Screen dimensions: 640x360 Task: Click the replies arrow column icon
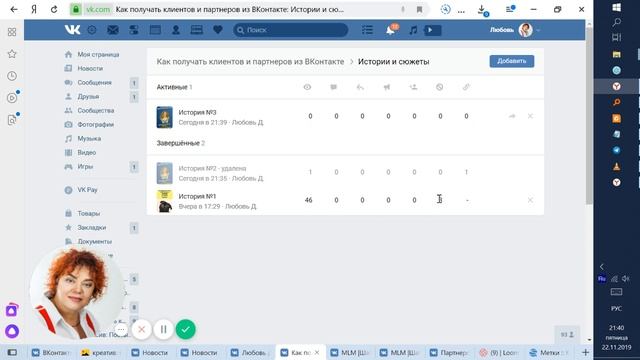click(x=360, y=87)
